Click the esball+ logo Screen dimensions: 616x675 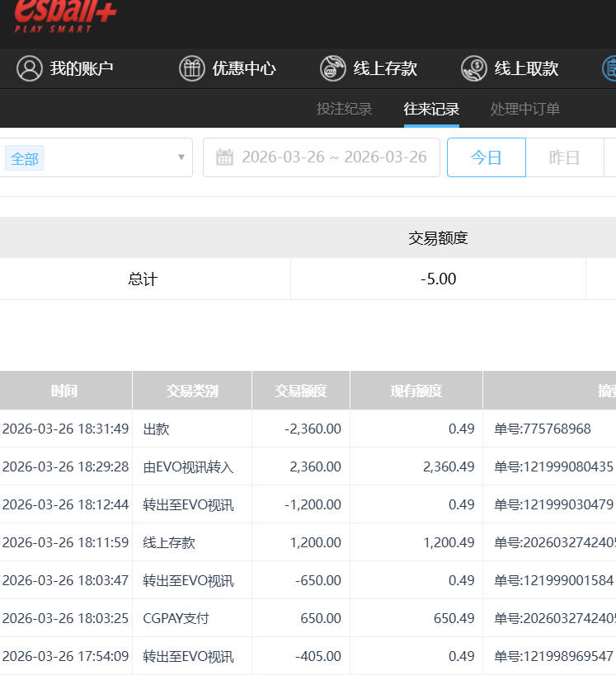(65, 16)
